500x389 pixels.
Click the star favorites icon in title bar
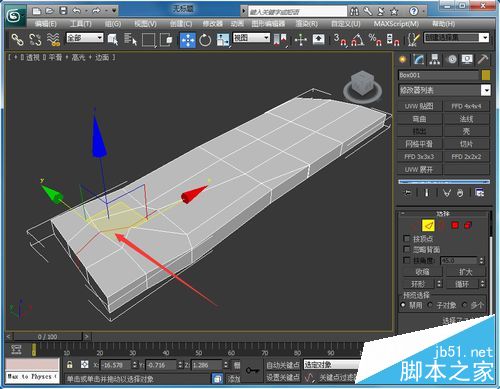point(394,11)
